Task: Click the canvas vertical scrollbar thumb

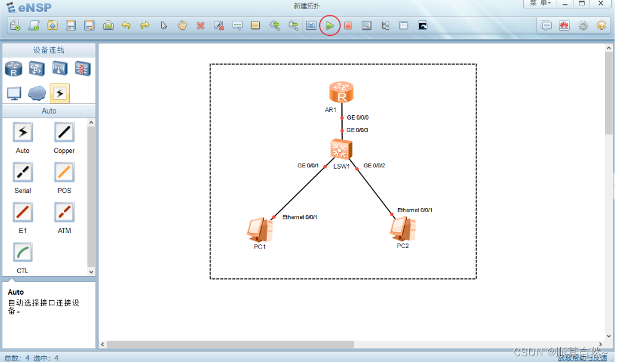Action: pos(609,93)
